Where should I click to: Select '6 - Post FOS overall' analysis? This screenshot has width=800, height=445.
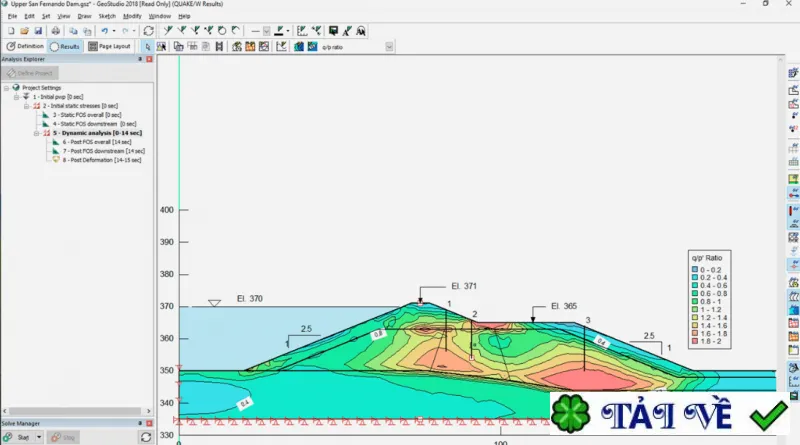coord(97,142)
